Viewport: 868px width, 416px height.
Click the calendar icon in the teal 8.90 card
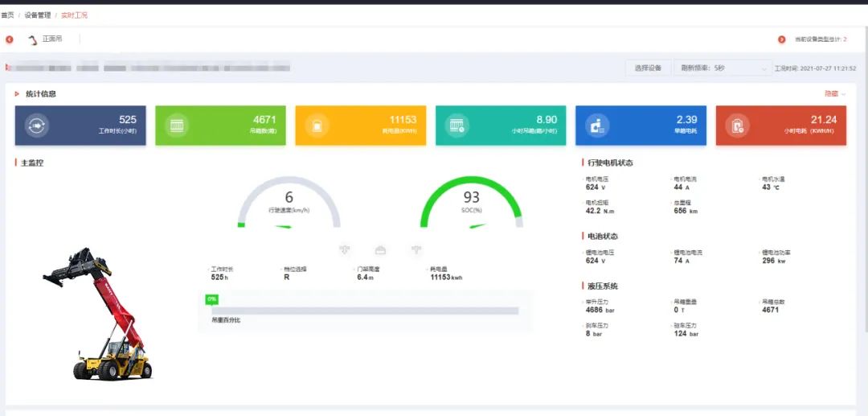click(457, 126)
